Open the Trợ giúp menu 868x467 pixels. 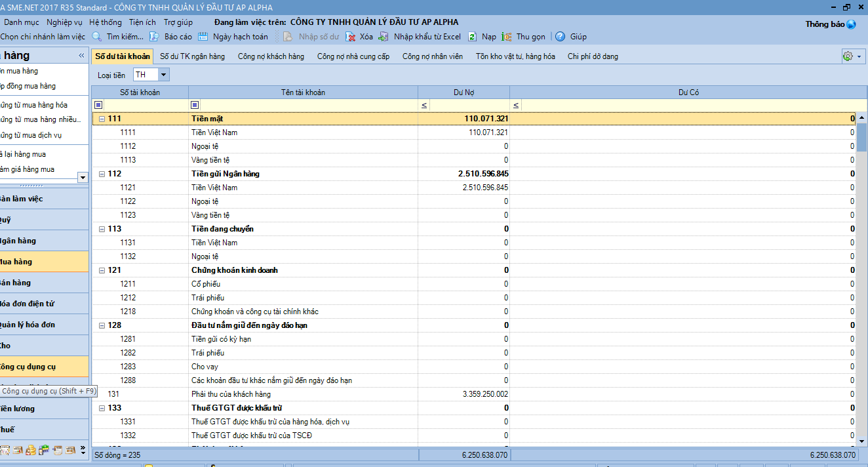(178, 22)
